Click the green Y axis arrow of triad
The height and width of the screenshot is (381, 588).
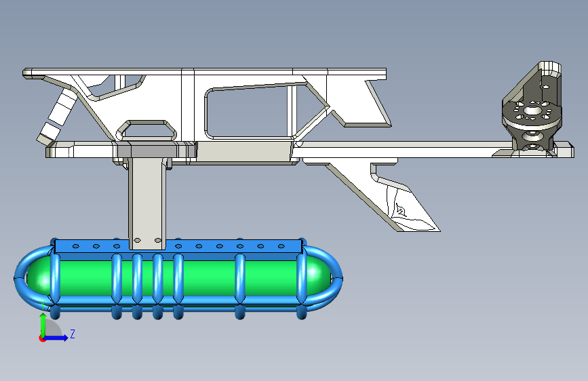[x=43, y=324]
